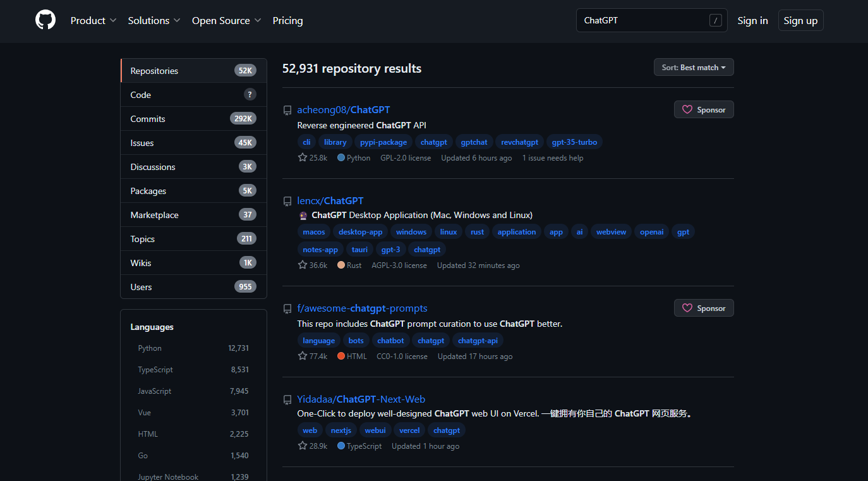Filter results by Vue language
This screenshot has width=868, height=481.
[x=193, y=413]
